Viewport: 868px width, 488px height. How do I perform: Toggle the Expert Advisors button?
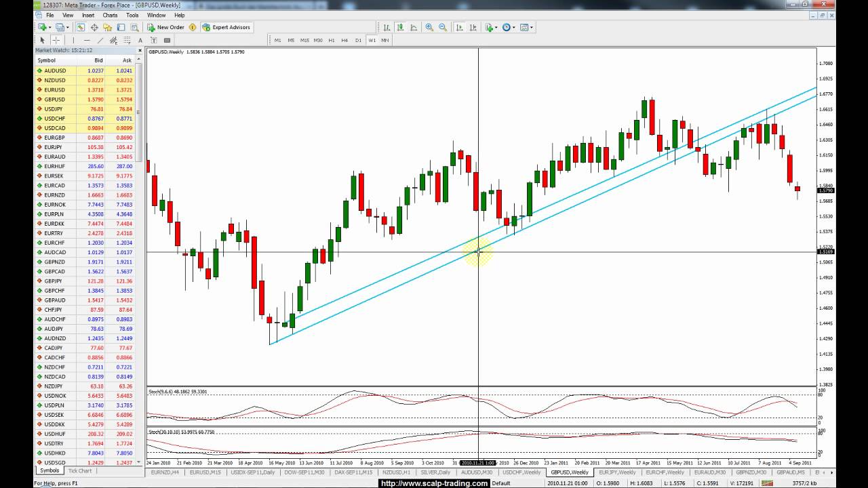[226, 27]
